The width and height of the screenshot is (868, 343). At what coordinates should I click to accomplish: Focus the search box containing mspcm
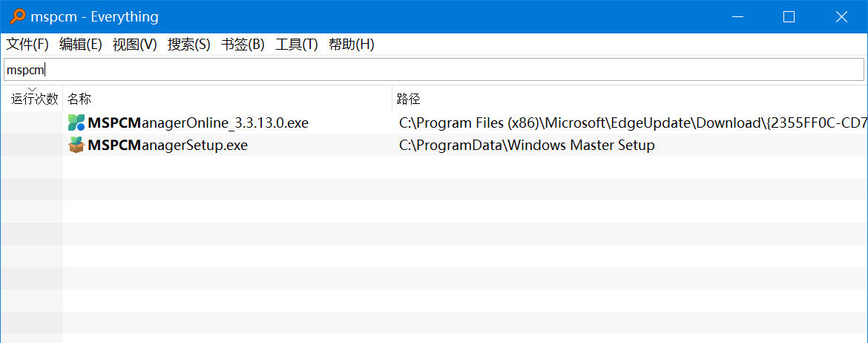tap(434, 70)
